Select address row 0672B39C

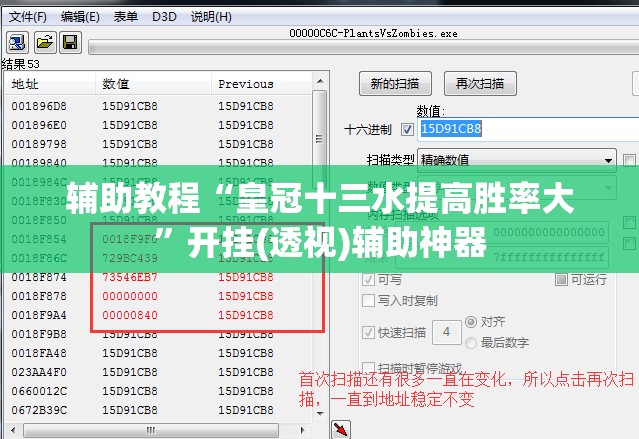click(158, 410)
